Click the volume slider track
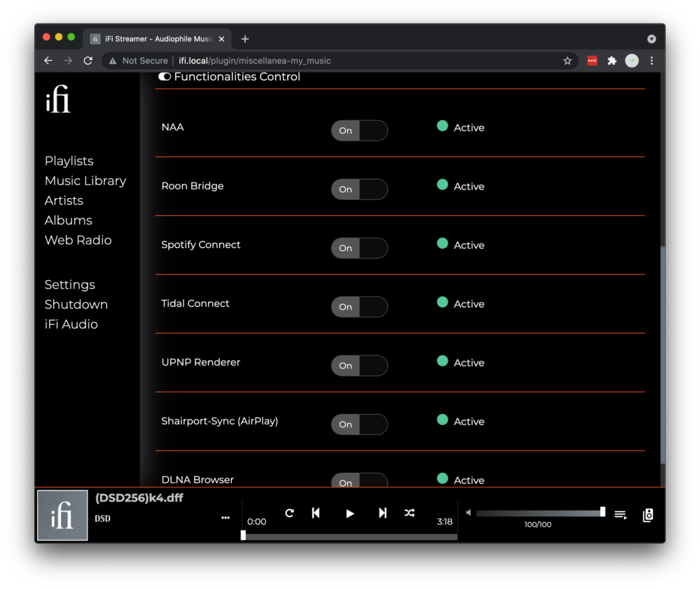This screenshot has height=589, width=700. [x=539, y=512]
